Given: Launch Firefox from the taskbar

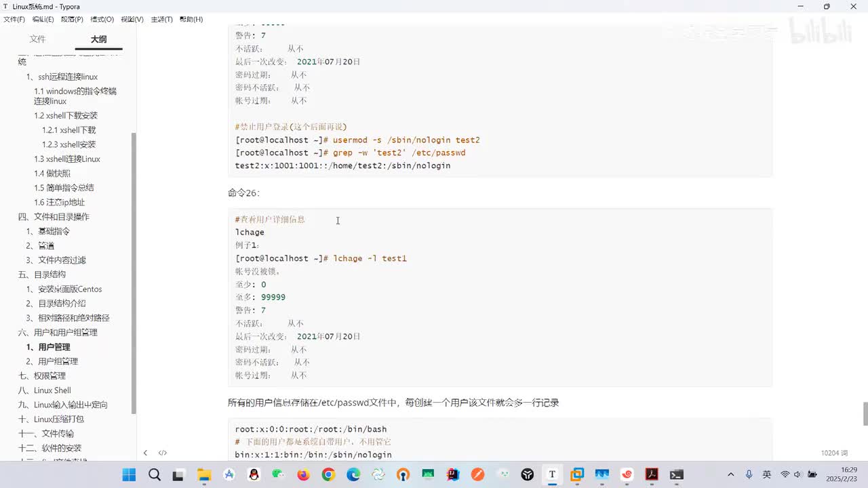Looking at the screenshot, I should pyautogui.click(x=303, y=474).
